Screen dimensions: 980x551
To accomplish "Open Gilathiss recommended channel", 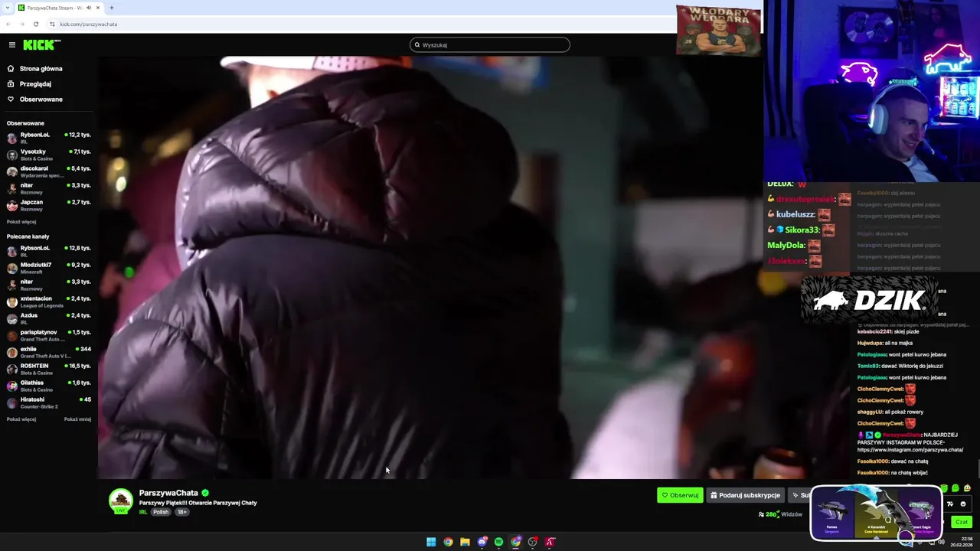I will (49, 386).
